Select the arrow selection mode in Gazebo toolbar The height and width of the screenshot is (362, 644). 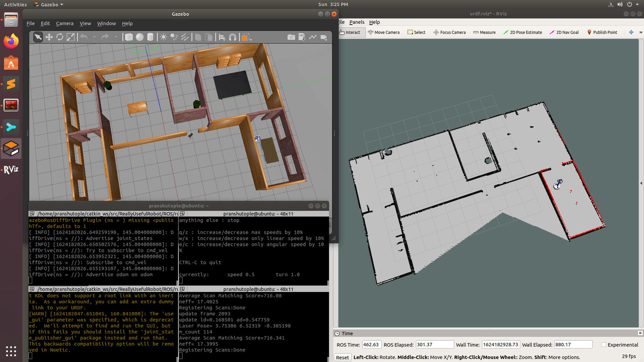click(x=38, y=37)
